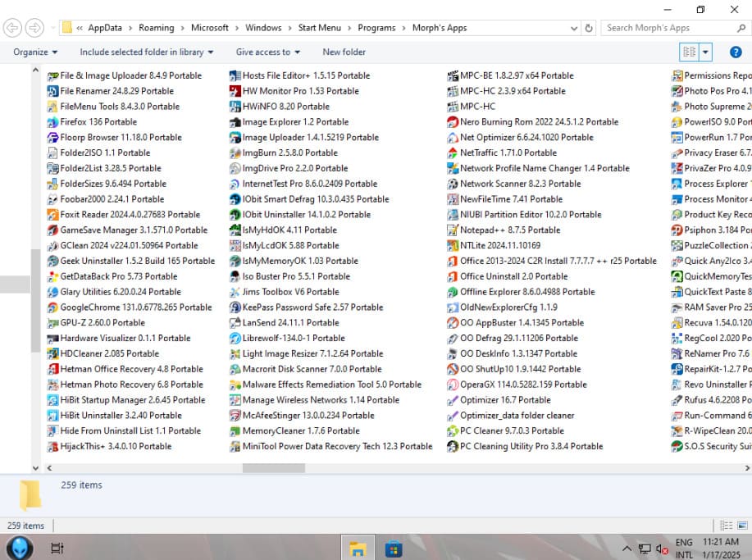Image resolution: width=752 pixels, height=560 pixels.
Task: Expand the Programs breadcrumb chevron
Action: 403,29
